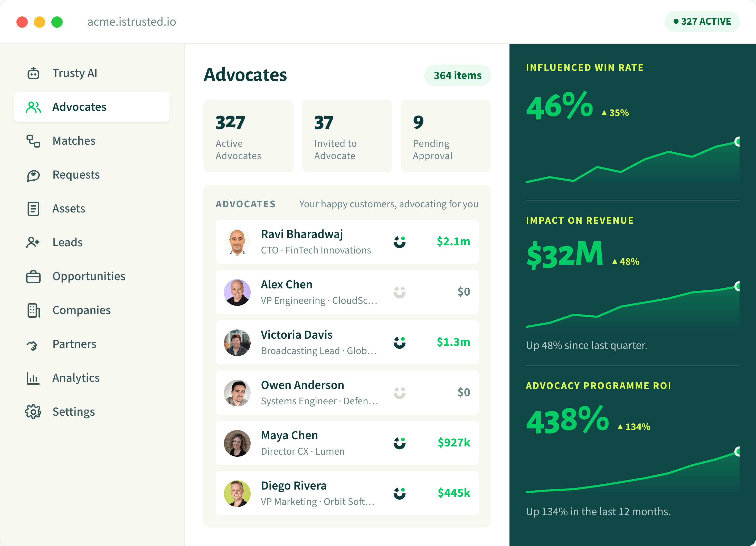
Task: Click Alex Chen's $0 value
Action: pyautogui.click(x=464, y=292)
